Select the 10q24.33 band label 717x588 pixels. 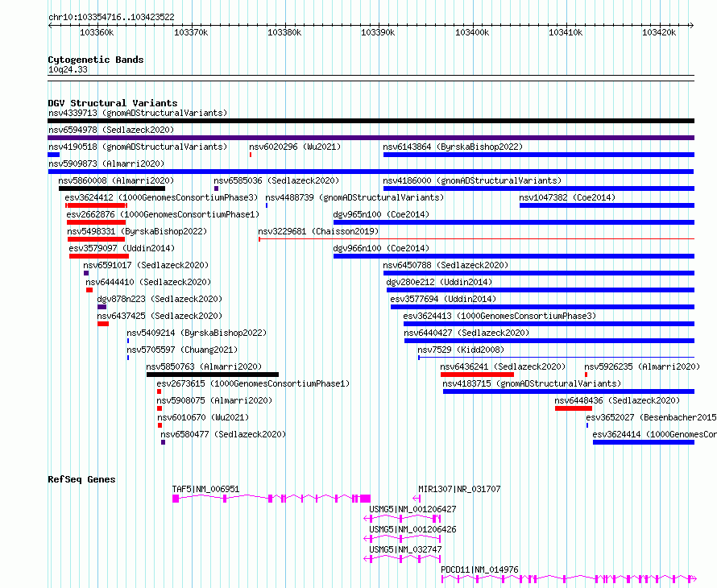(x=68, y=69)
